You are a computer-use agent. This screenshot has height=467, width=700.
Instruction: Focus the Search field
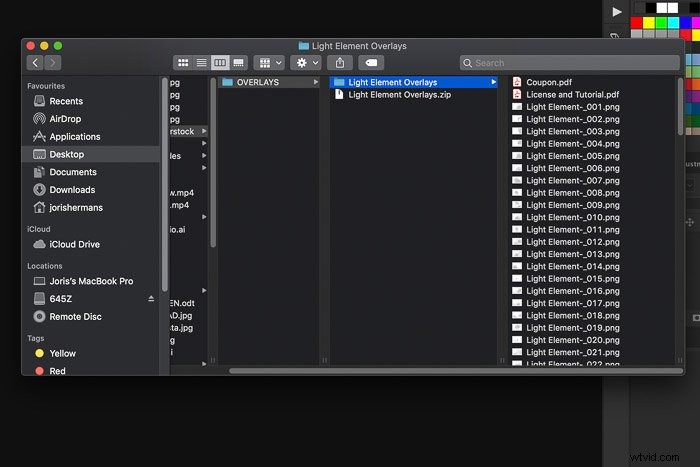570,63
